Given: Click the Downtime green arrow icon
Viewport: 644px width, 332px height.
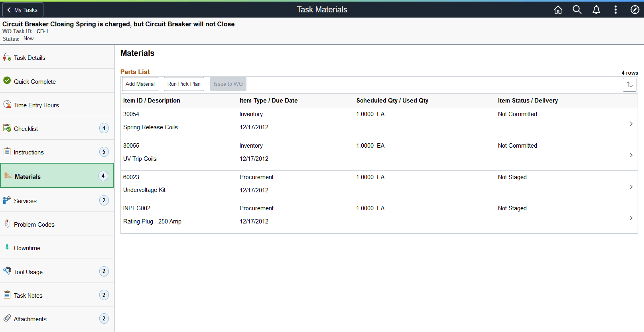Looking at the screenshot, I should tap(7, 247).
